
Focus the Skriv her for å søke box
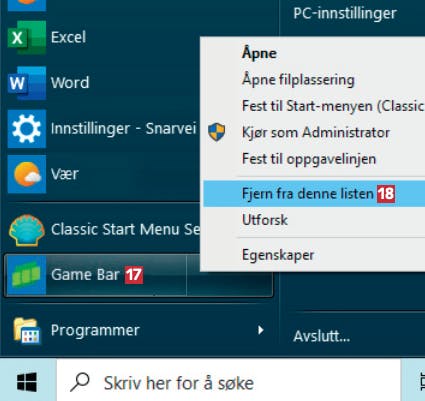[x=228, y=382]
